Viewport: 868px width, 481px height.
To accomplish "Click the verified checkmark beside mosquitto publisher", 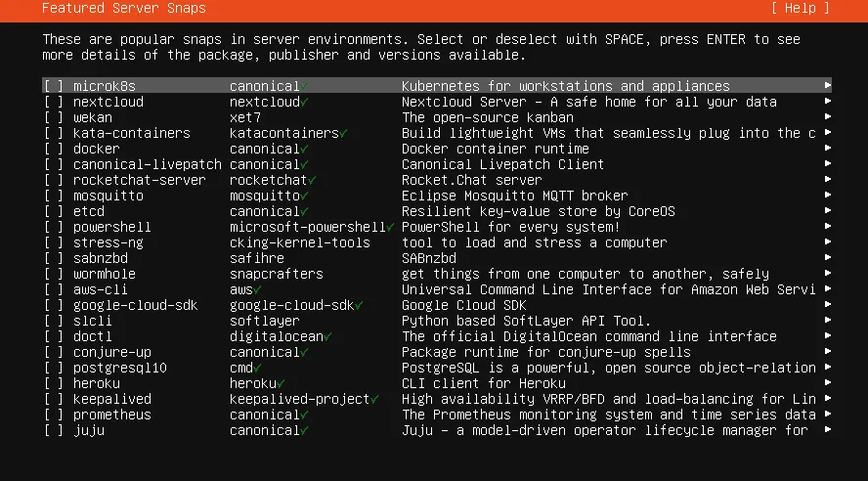I will click(x=305, y=196).
